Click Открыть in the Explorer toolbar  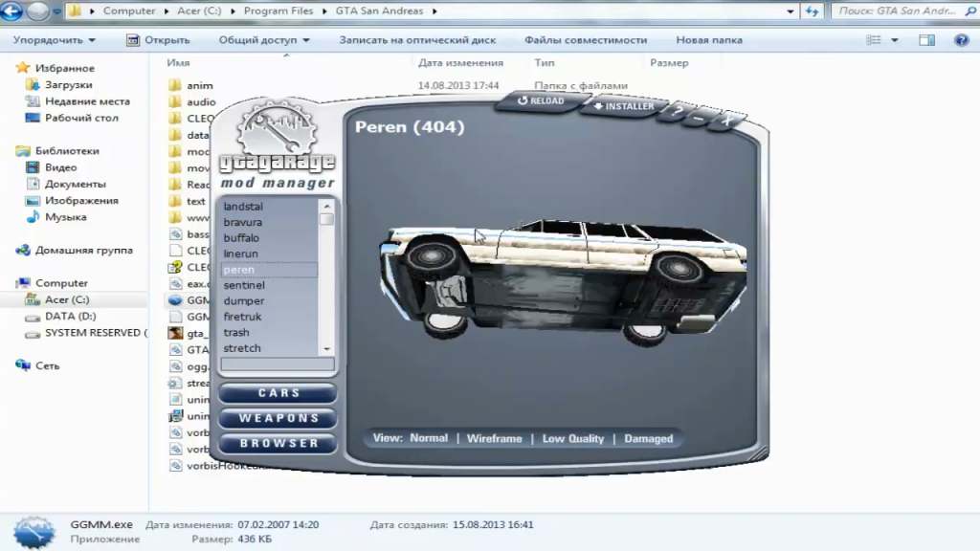(x=158, y=40)
